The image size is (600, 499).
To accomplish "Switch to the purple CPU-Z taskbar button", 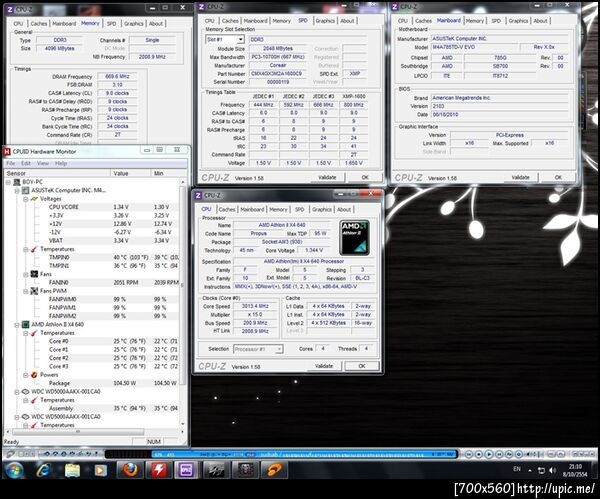I will [186, 470].
